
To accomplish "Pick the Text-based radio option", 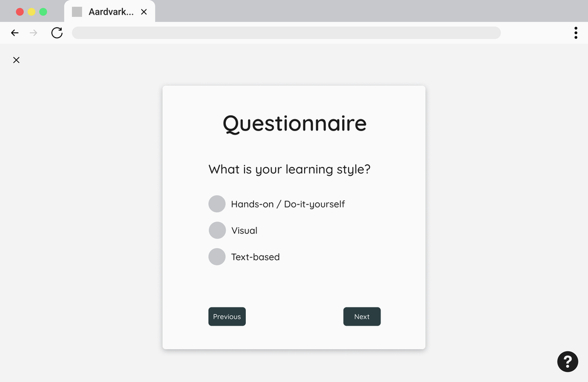I will click(217, 257).
